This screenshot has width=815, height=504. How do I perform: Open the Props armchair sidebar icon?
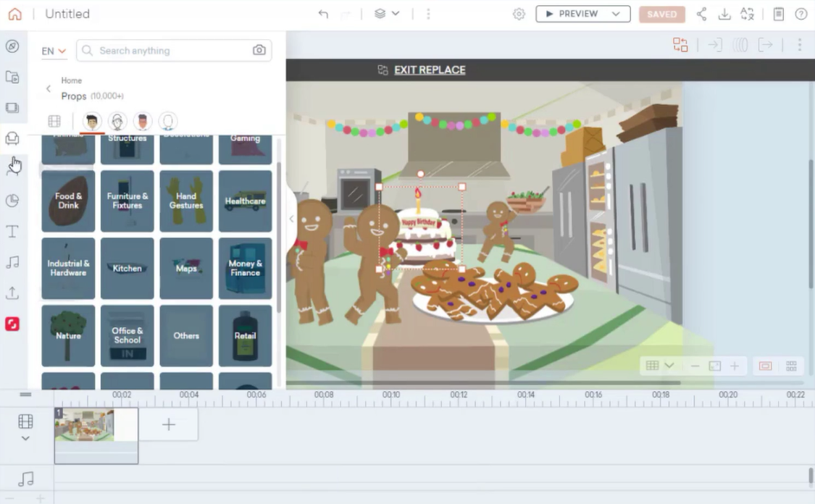click(x=12, y=138)
